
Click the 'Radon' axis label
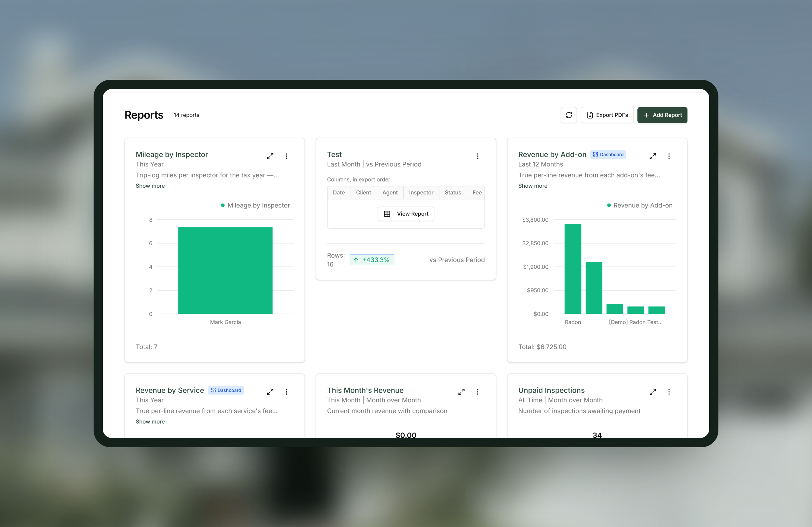[572, 322]
